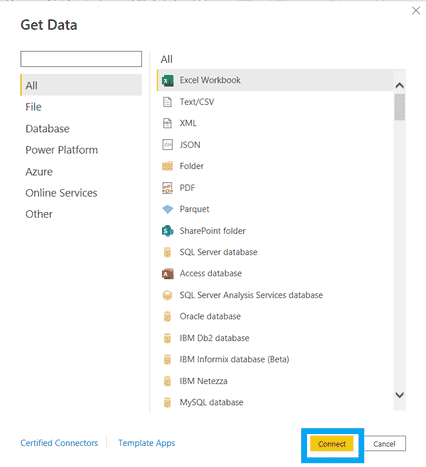Viewport: 426px width, 467px height.
Task: Choose 'PDF' label in list
Action: coord(187,188)
